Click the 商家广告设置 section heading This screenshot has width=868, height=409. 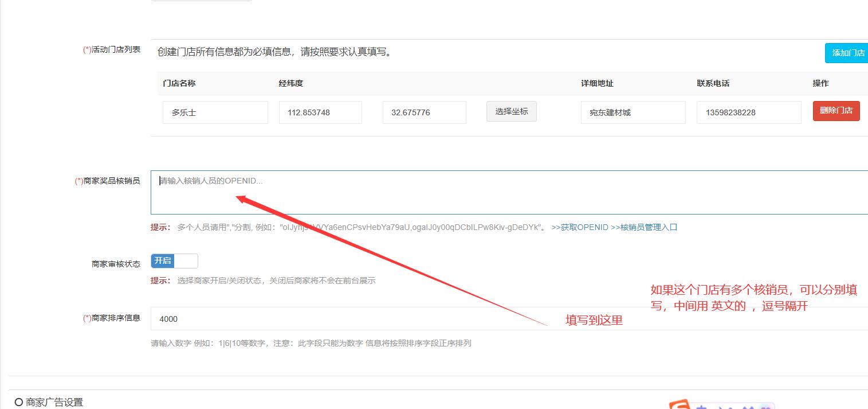tap(49, 403)
